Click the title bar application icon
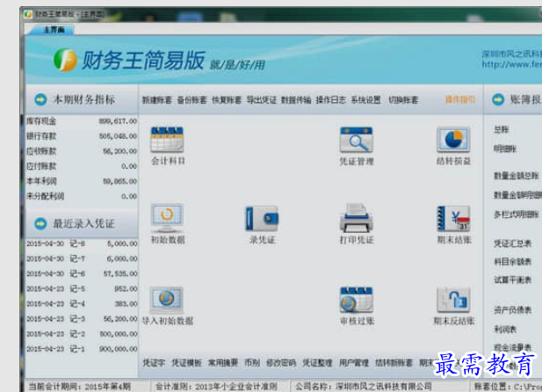Image resolution: width=542 pixels, height=392 pixels. 28,15
